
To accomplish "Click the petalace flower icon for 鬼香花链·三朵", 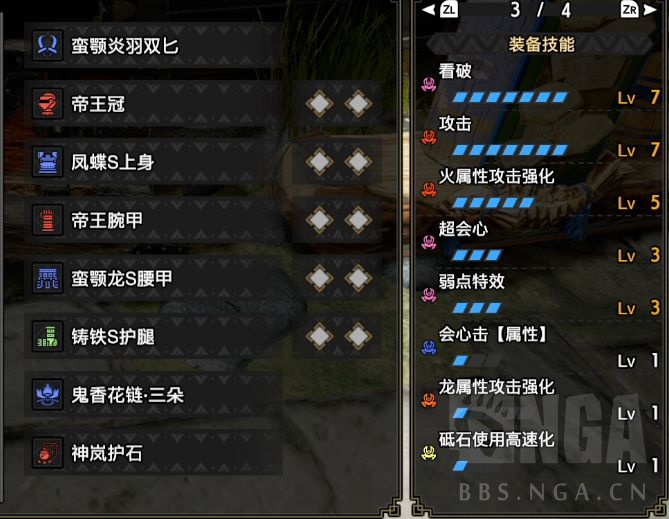I will pyautogui.click(x=47, y=395).
